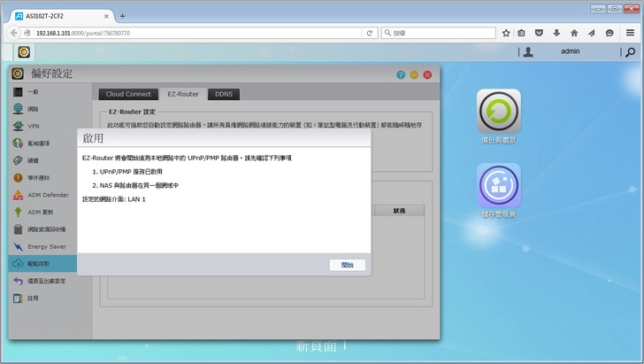644x364 pixels.
Task: Click the user profile icon beside admin
Action: point(528,52)
